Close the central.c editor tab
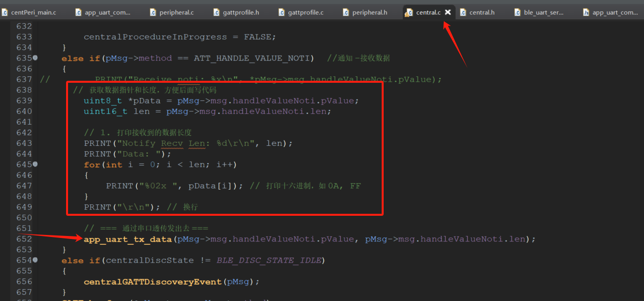This screenshot has height=301, width=644. click(x=448, y=12)
